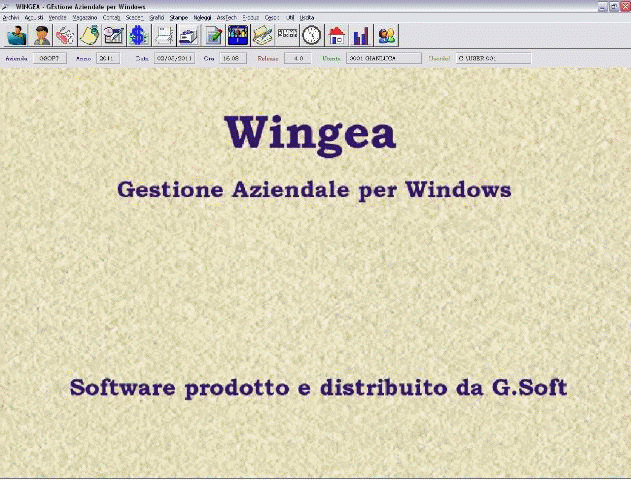The width and height of the screenshot is (631, 480).
Task: Click the chart with clock toolbar icon
Action: tap(114, 35)
